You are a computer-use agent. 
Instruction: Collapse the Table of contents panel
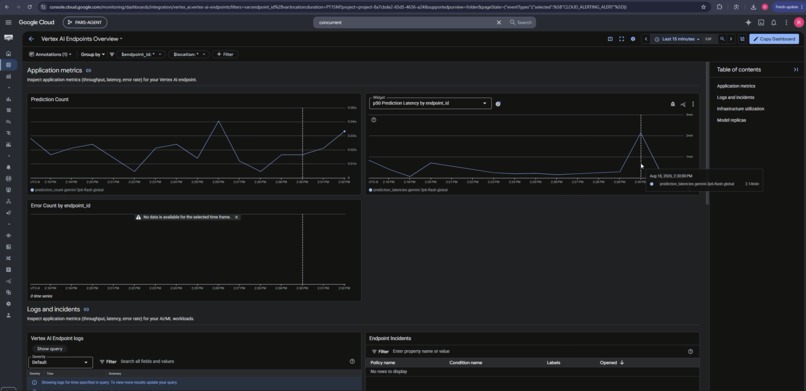(x=796, y=69)
